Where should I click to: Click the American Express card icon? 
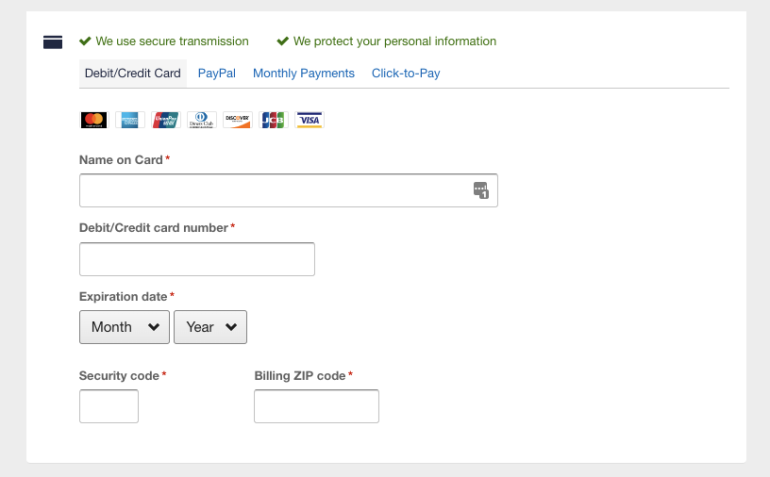pos(130,120)
